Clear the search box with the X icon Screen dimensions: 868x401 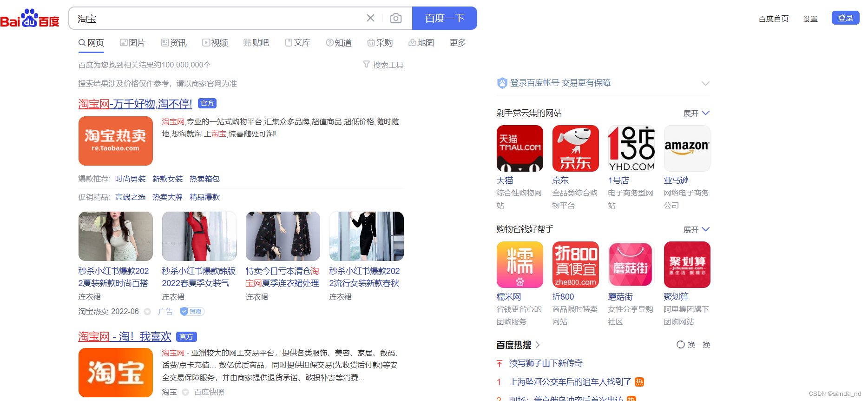click(x=370, y=18)
